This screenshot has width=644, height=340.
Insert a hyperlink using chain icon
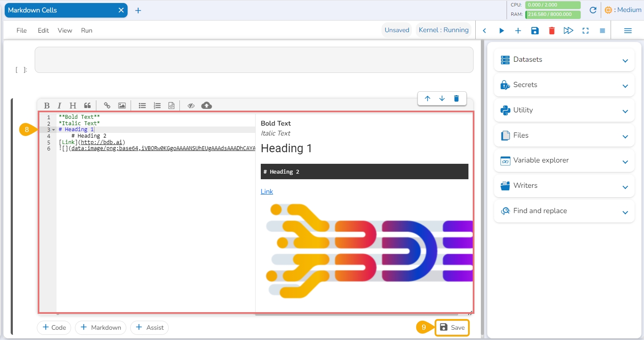[x=107, y=105]
